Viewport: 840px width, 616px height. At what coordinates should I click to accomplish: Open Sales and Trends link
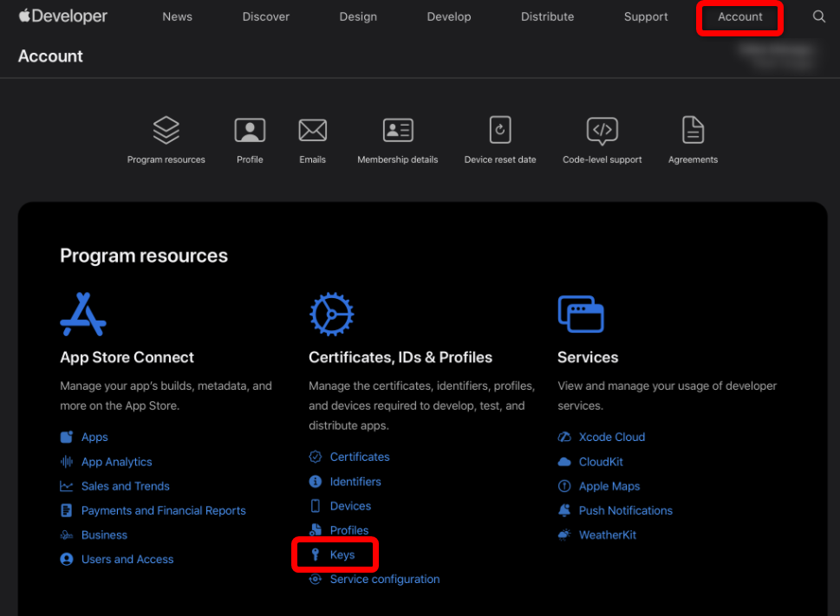pos(126,486)
